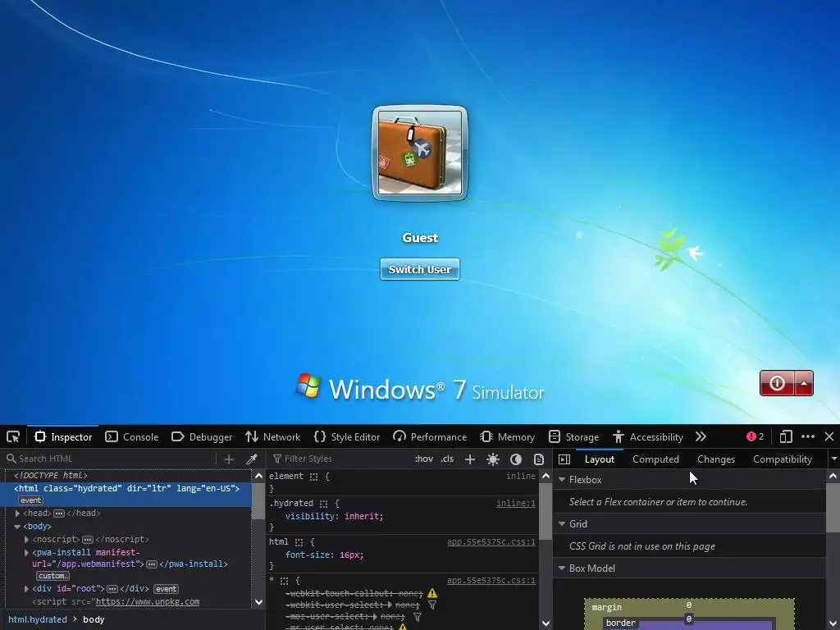840x630 pixels.
Task: Click the event badge under html tag
Action: click(30, 500)
